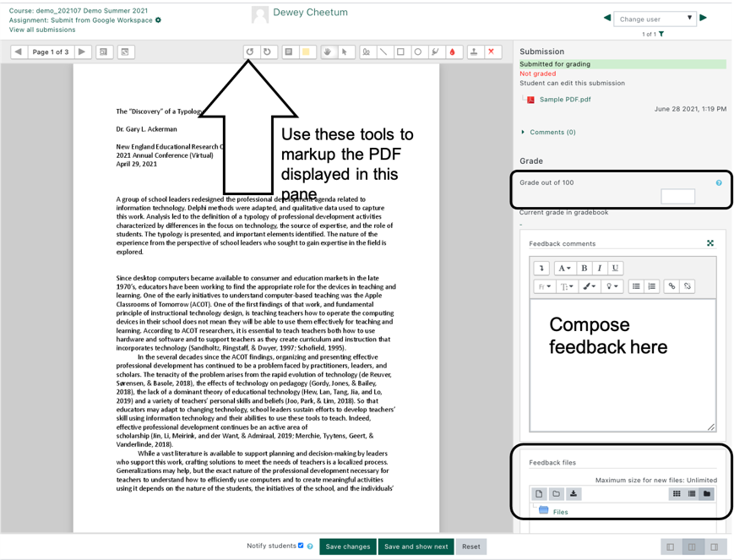The height and width of the screenshot is (560, 734).
Task: Select the Line annotation tool
Action: [x=385, y=52]
